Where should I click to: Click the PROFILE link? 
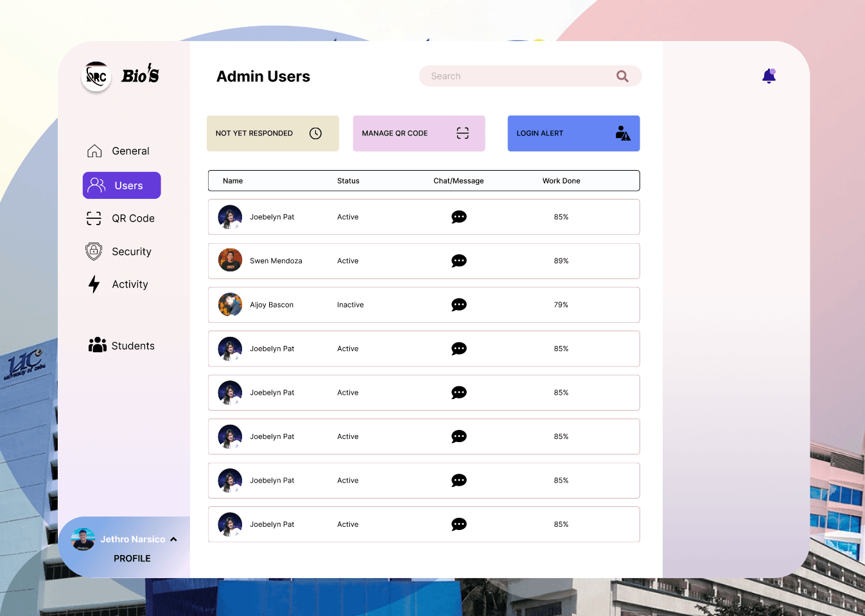tap(132, 559)
